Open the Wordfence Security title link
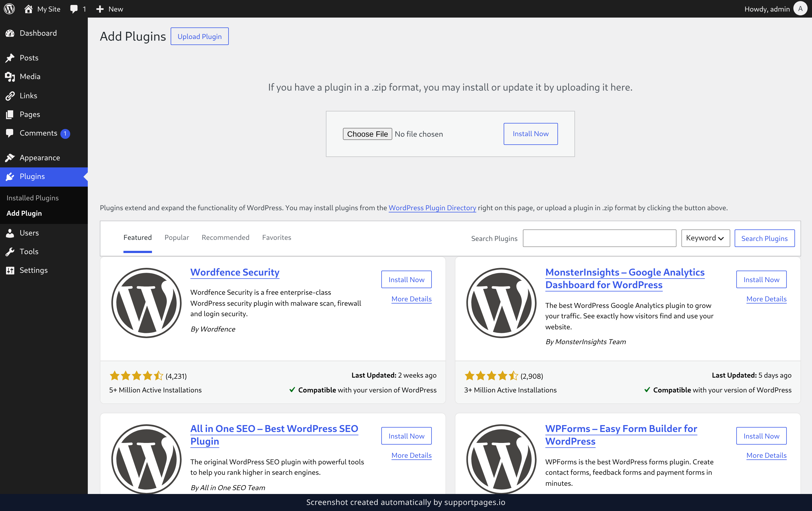Screen dimensions: 812x511 coord(235,272)
